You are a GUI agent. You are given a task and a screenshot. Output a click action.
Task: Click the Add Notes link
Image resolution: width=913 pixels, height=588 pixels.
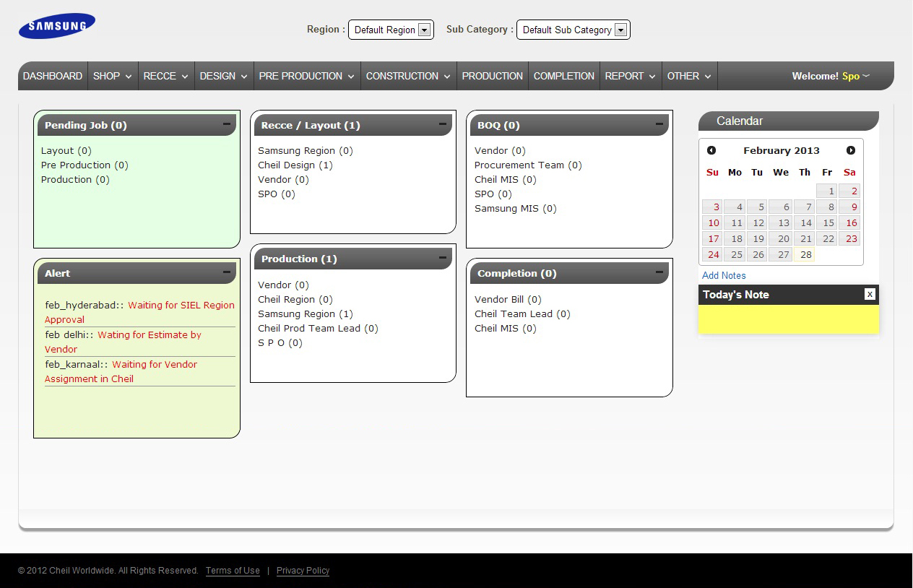[x=724, y=275]
